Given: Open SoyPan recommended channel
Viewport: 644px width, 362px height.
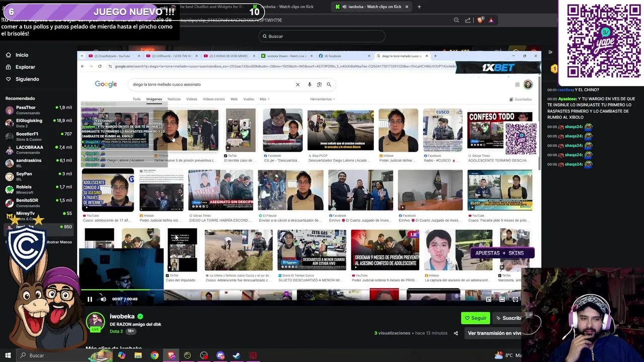Looking at the screenshot, I should click(38, 176).
